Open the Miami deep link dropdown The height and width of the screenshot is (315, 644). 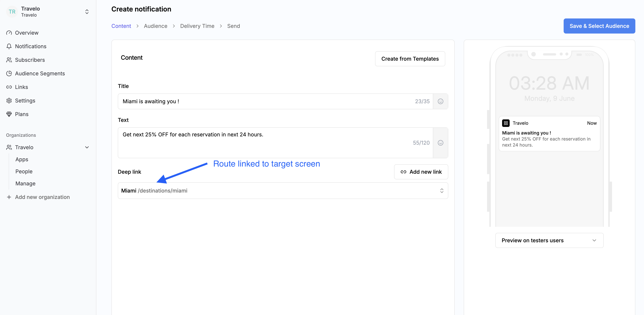click(x=282, y=191)
